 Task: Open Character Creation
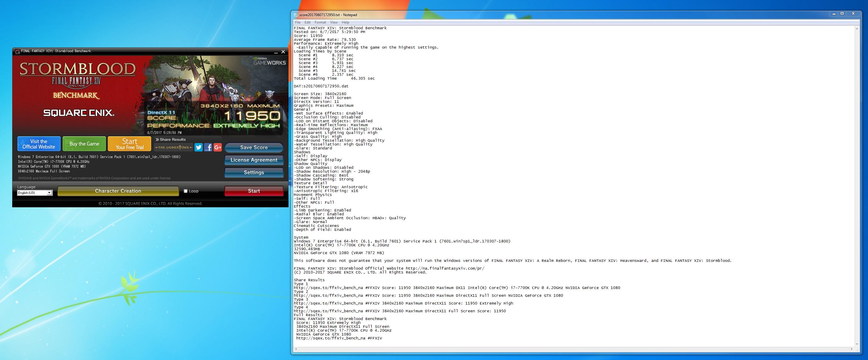[x=118, y=191]
